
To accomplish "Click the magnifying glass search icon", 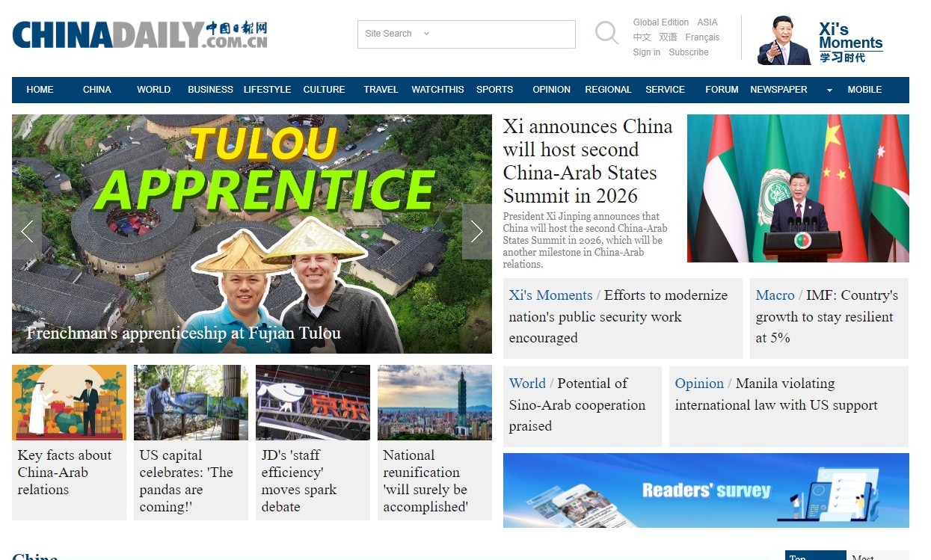I will [606, 33].
